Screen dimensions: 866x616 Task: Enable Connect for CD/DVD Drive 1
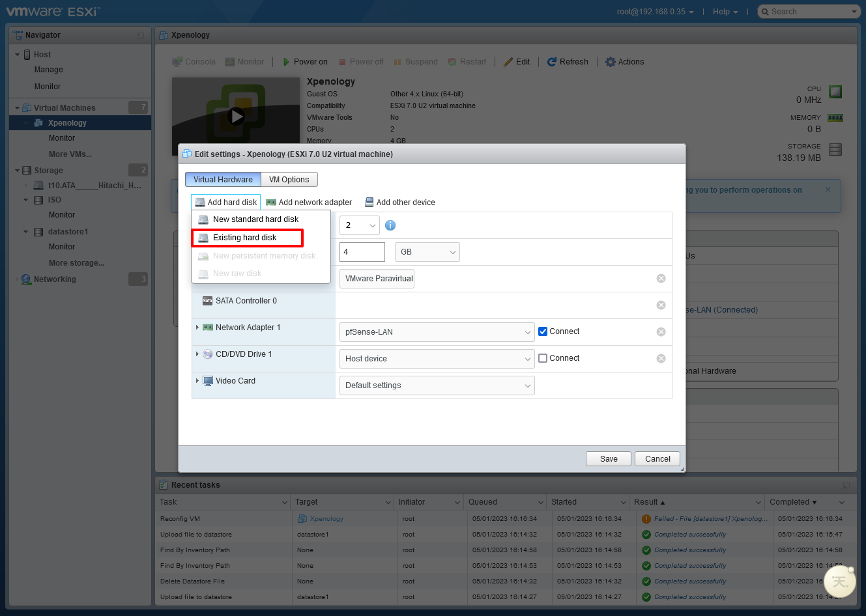(543, 358)
